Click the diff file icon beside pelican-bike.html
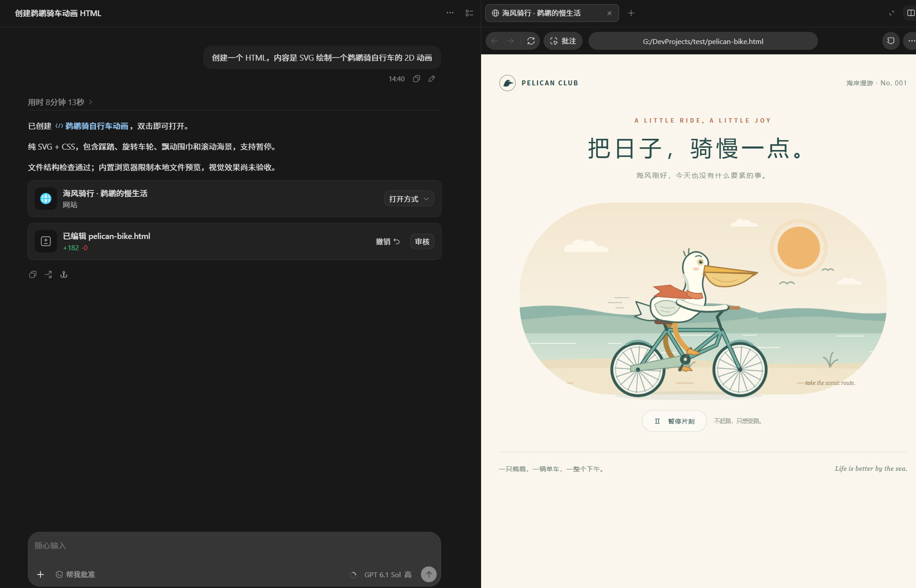The width and height of the screenshot is (916, 588). coord(46,241)
